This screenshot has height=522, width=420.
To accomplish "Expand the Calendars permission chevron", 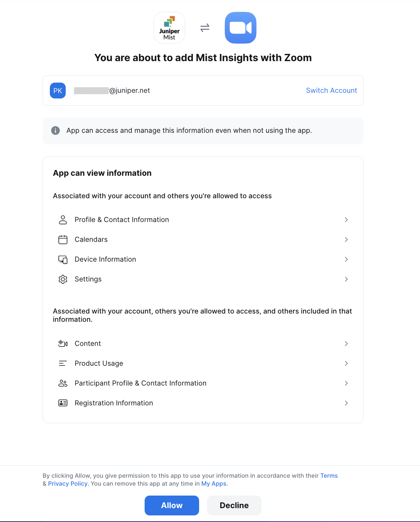I will point(346,240).
